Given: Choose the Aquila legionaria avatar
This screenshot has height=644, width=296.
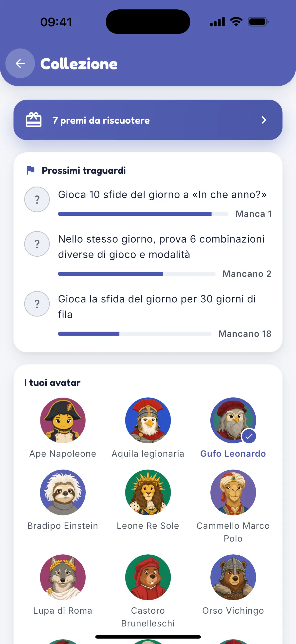Looking at the screenshot, I should pyautogui.click(x=148, y=420).
